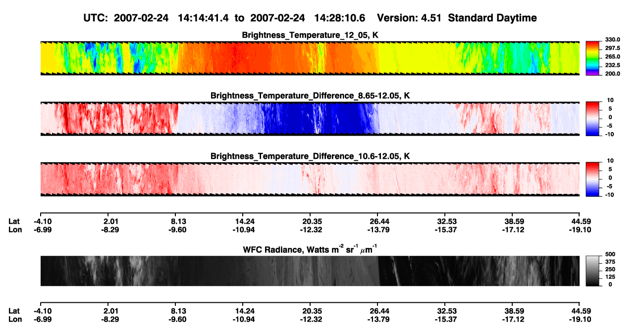Click latitude '38.59' on the axis below the WFC panel
This screenshot has height=330, width=644.
(x=512, y=311)
